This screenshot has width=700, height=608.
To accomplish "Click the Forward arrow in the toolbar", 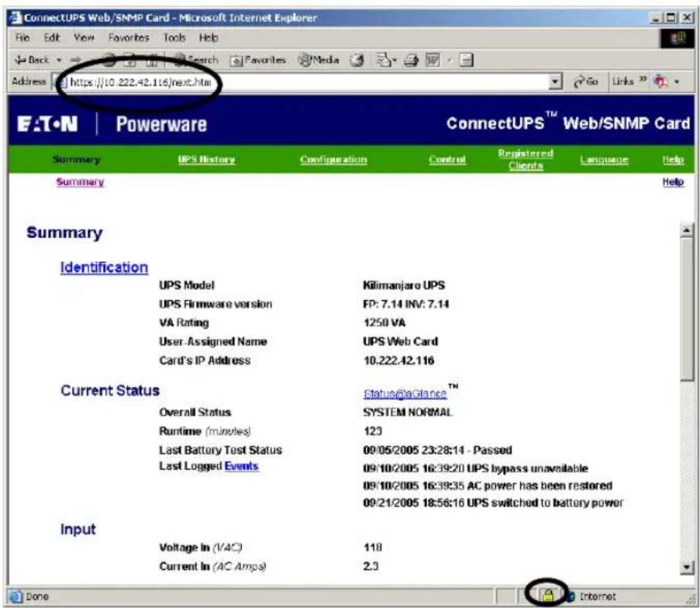I will pos(75,60).
